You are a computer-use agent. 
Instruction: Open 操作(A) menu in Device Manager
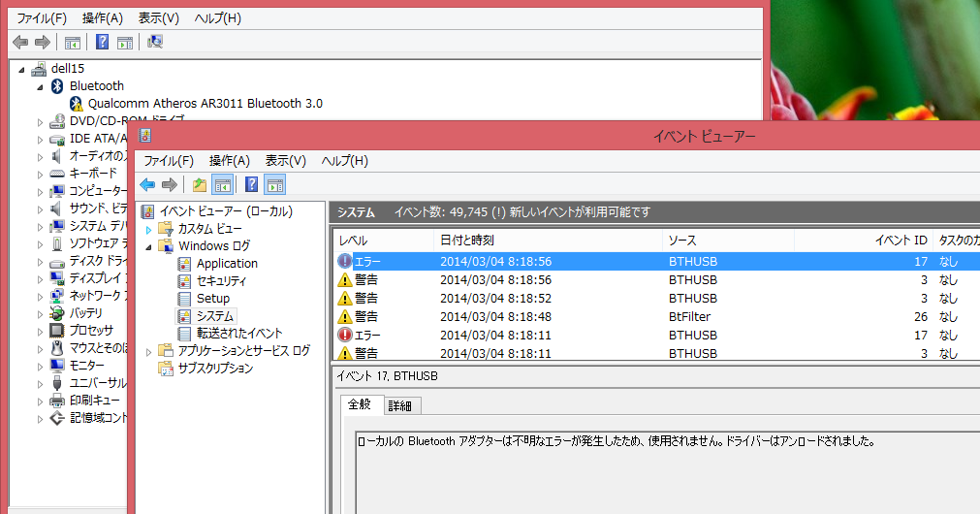103,18
